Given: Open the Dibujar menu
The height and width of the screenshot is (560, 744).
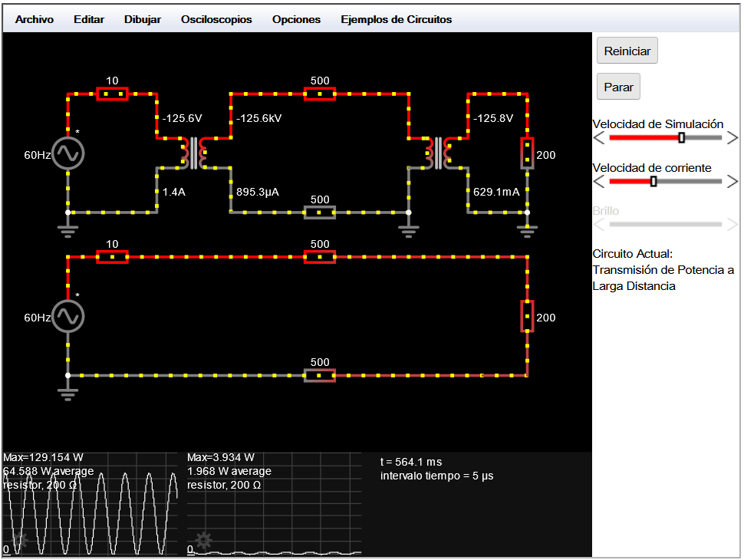Looking at the screenshot, I should point(143,19).
